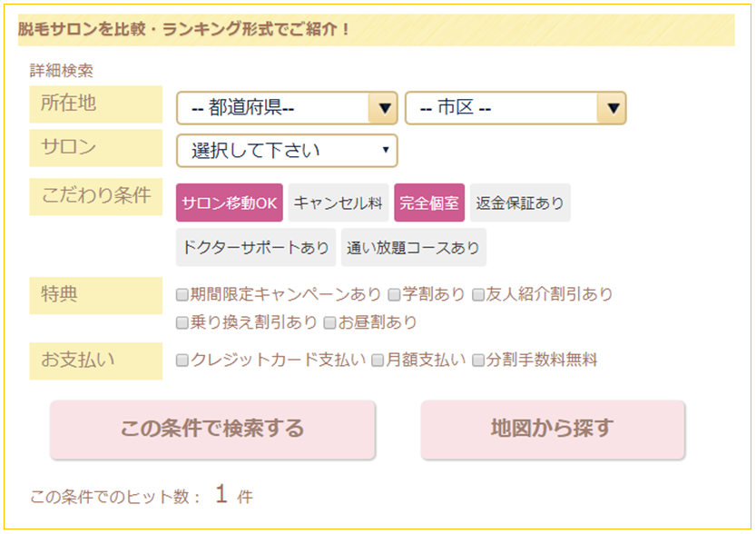Open the 都道府県 prefecture dropdown
756x534 pixels.
click(274, 108)
